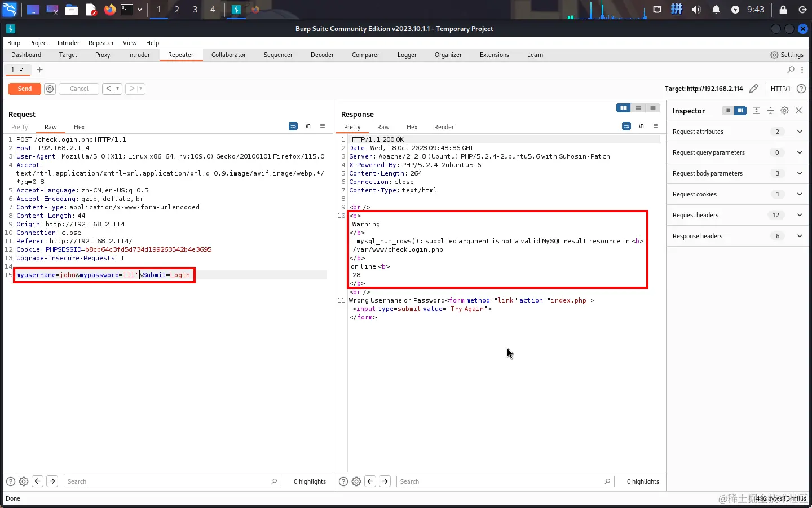Go back to the previous request in history

(109, 89)
